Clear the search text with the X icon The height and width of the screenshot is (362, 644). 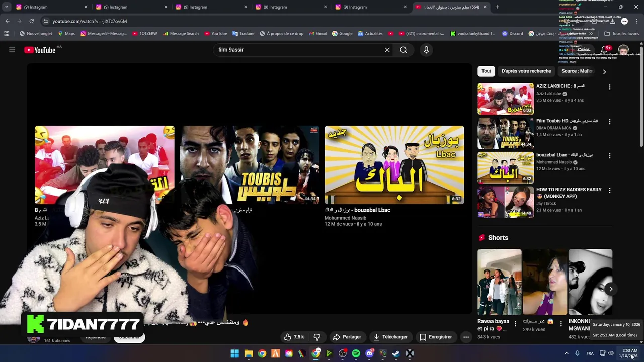(x=387, y=50)
